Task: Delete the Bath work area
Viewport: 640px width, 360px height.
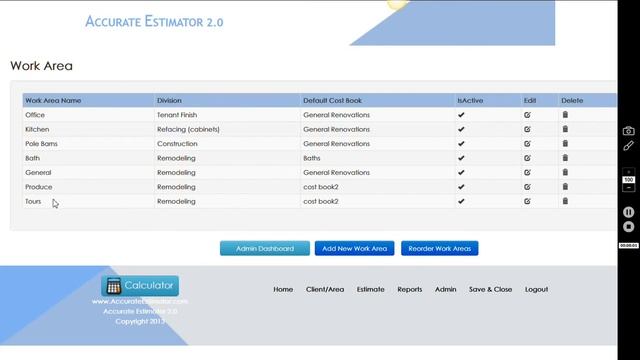Action: pos(565,158)
